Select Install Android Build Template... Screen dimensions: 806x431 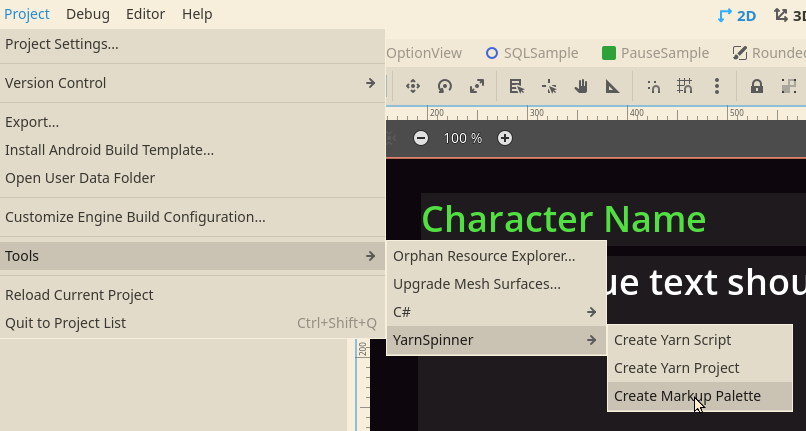tap(192, 150)
